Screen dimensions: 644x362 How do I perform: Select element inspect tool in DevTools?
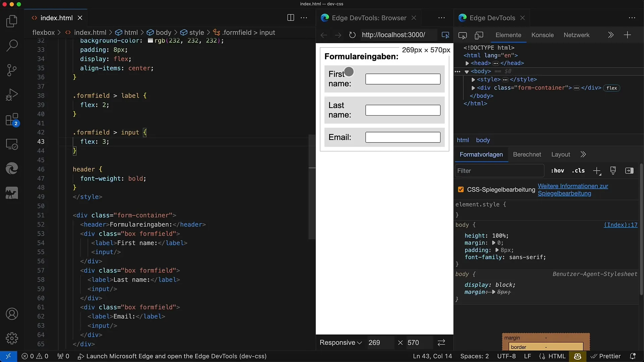pos(463,35)
